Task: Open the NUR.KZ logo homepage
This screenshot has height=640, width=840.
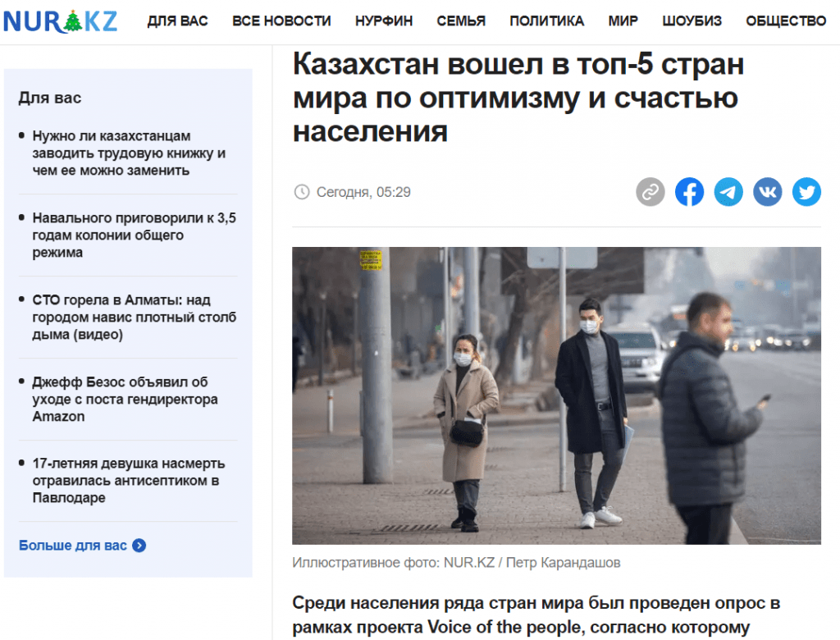Action: point(60,21)
